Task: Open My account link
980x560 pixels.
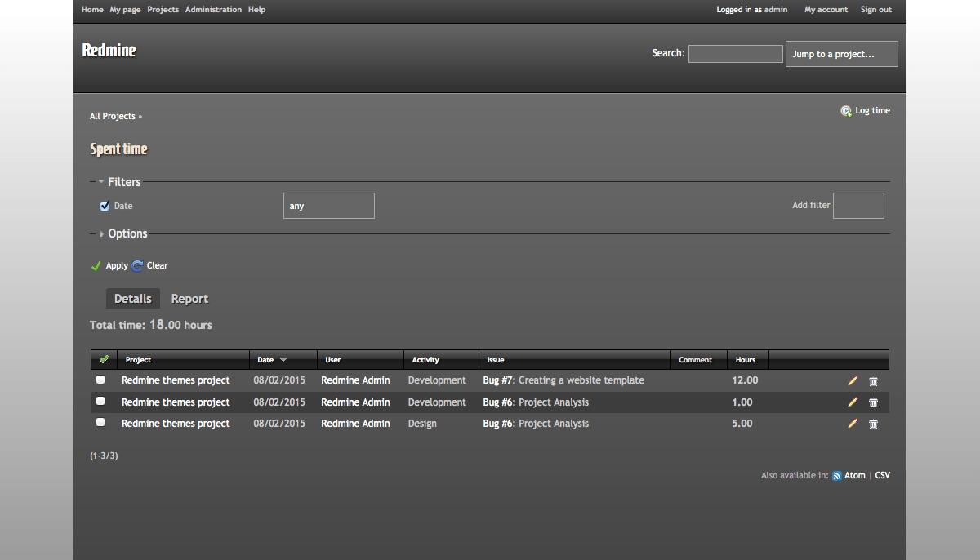Action: pos(826,10)
